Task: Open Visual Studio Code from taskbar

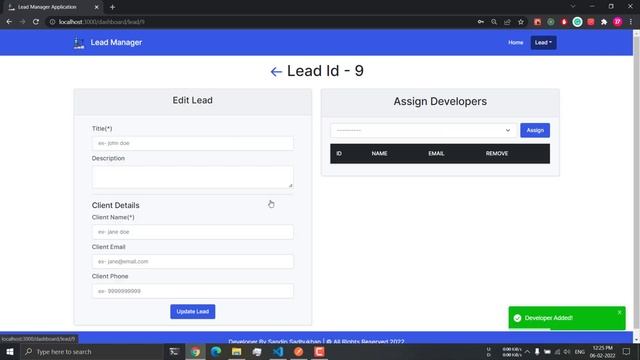Action: pyautogui.click(x=278, y=351)
